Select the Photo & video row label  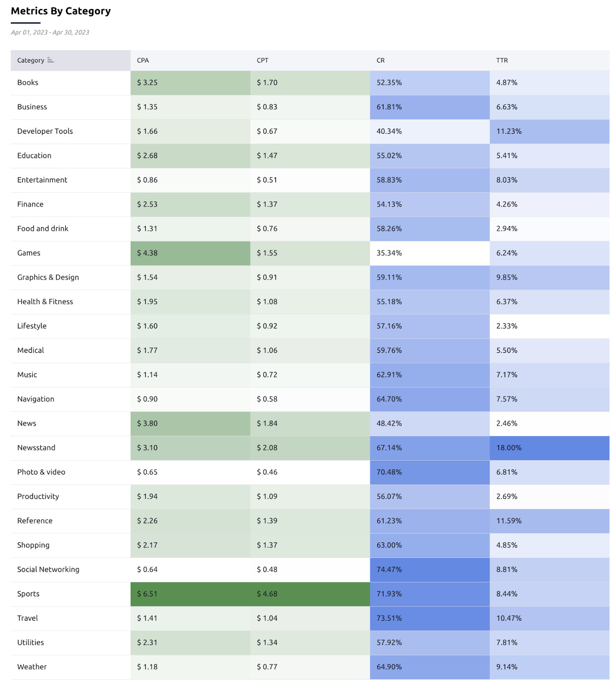(x=41, y=472)
